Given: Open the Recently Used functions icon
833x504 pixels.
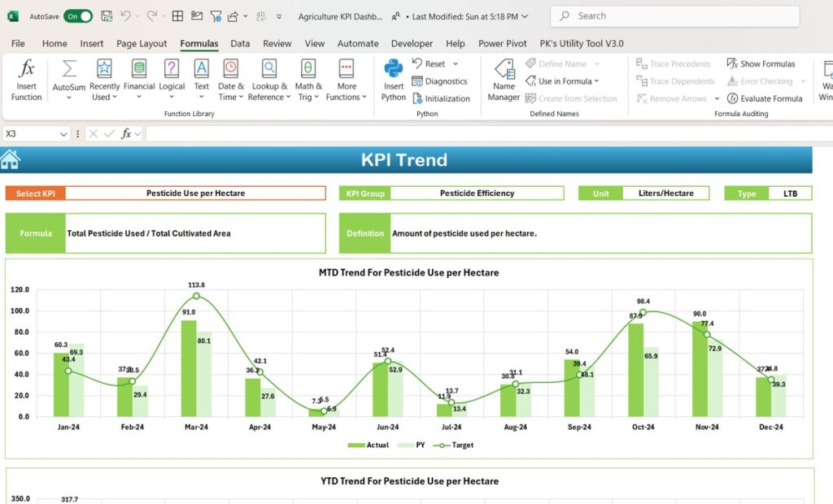Looking at the screenshot, I should click(104, 69).
